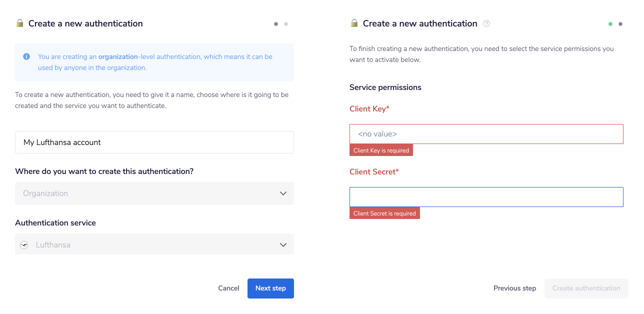Screen dimensions: 644x314
Task: Click the blue info icon in organization banner
Action: (x=26, y=56)
